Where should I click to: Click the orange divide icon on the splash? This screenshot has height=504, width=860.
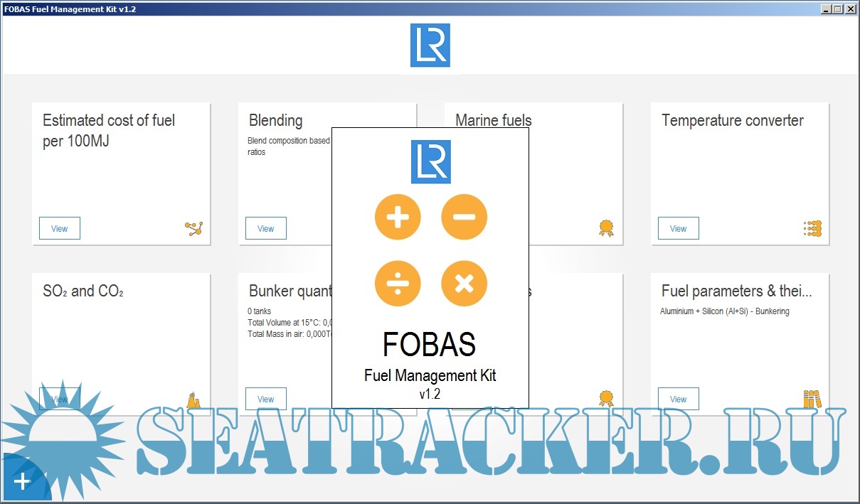tap(398, 284)
